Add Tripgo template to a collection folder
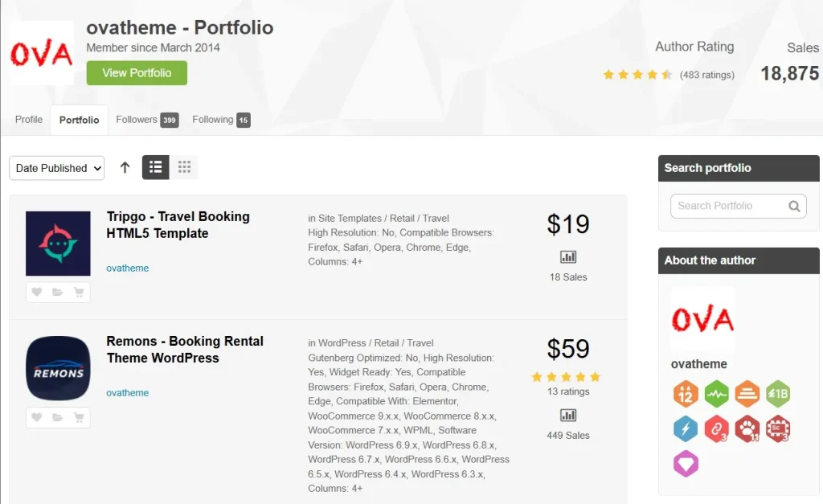 [x=58, y=293]
